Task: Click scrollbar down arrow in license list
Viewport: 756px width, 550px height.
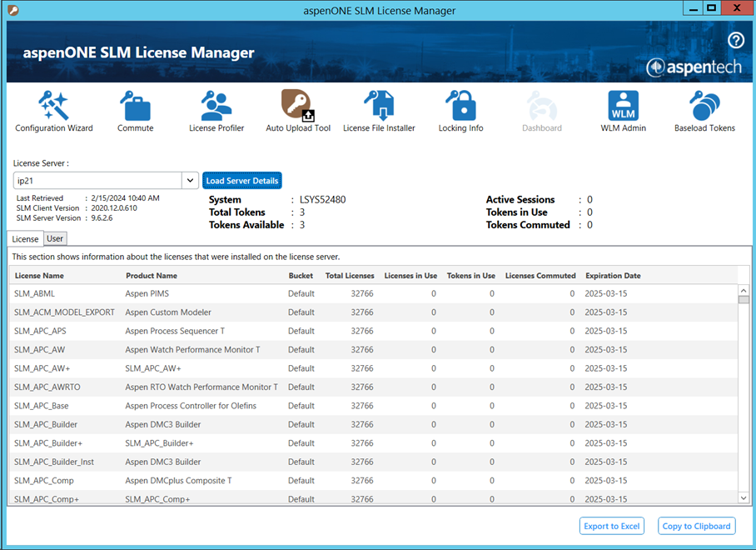Action: click(x=744, y=497)
